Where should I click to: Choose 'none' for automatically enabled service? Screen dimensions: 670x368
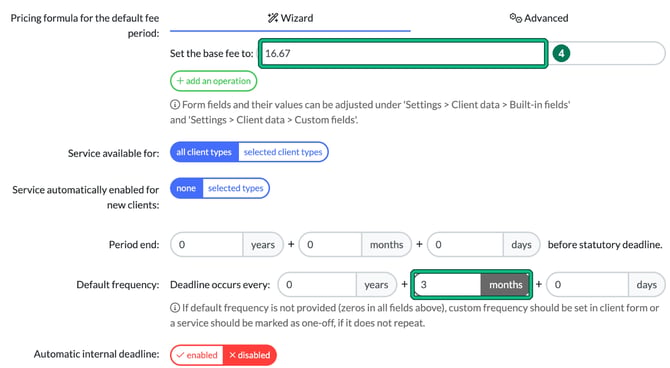[186, 188]
